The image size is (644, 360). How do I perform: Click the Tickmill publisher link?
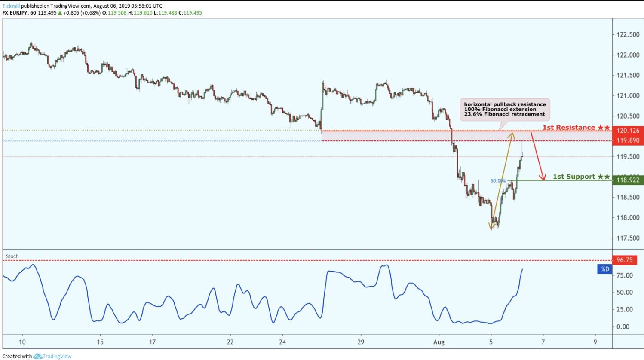(11, 6)
